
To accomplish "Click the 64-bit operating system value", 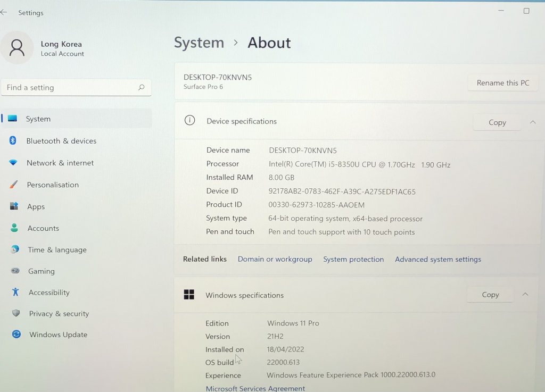I will pos(345,219).
